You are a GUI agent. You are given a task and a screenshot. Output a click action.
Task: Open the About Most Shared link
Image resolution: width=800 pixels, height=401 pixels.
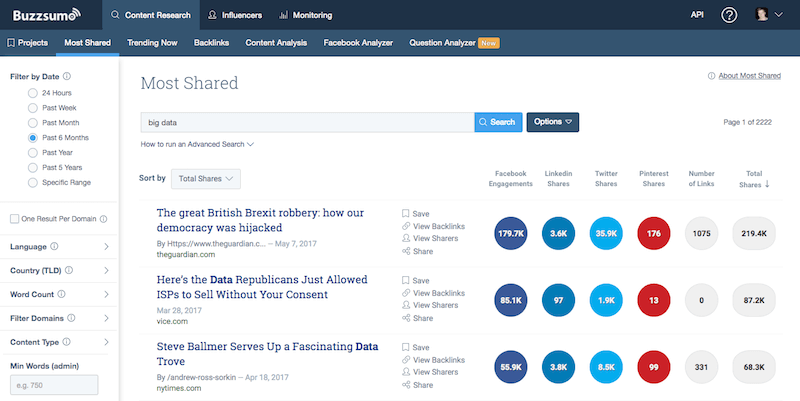tap(744, 76)
